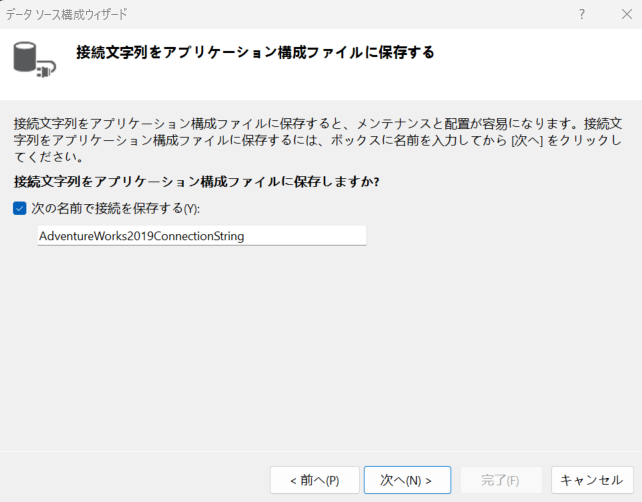Proceed with the 次へ(N) > button
Viewport: 642px width, 502px height.
pyautogui.click(x=407, y=480)
